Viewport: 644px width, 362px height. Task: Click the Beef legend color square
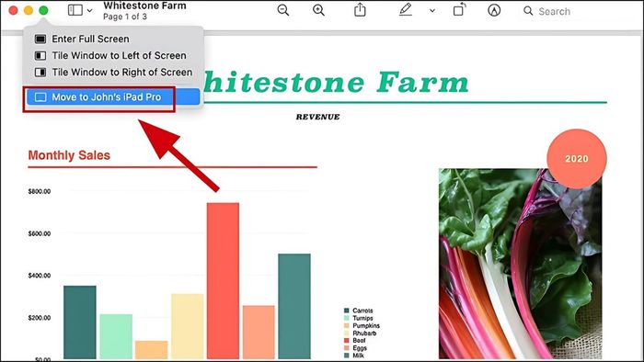click(x=347, y=341)
